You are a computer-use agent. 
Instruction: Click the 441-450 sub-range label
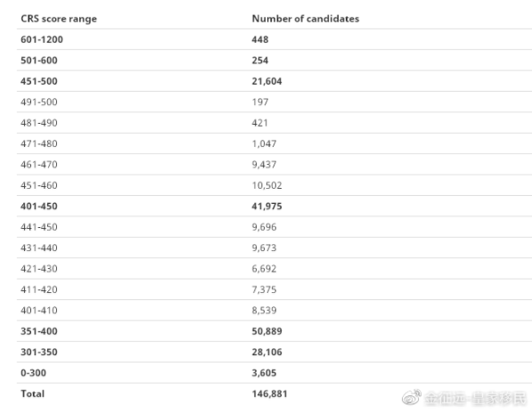click(39, 227)
